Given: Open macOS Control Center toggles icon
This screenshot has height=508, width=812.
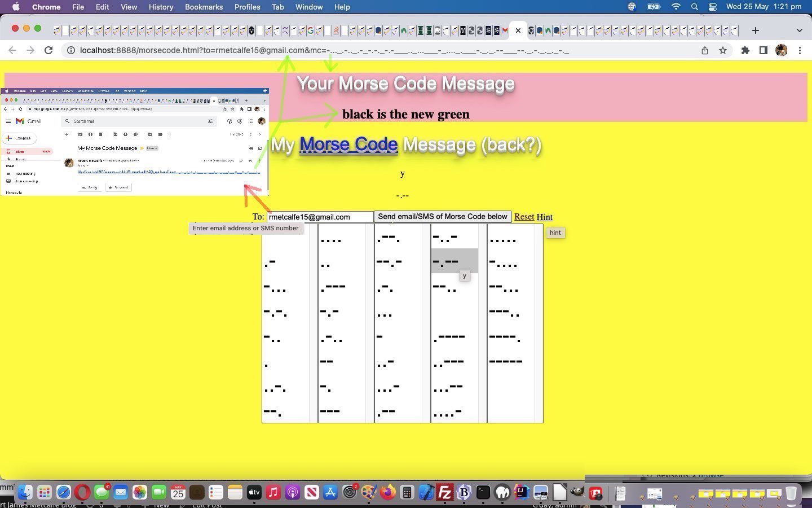Looking at the screenshot, I should click(713, 7).
